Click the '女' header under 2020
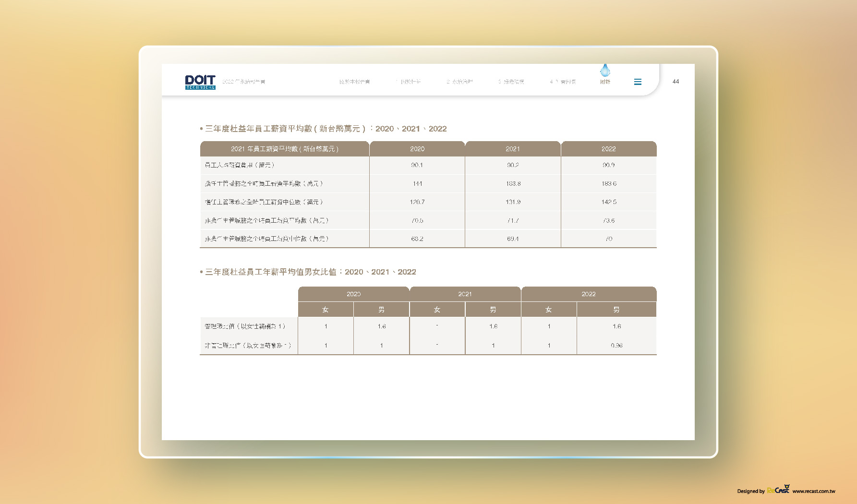 [326, 310]
